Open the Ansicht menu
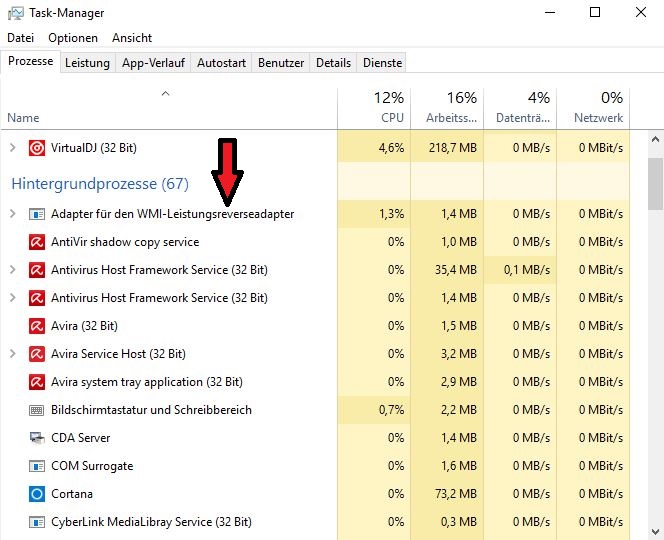This screenshot has height=540, width=664. pos(132,38)
